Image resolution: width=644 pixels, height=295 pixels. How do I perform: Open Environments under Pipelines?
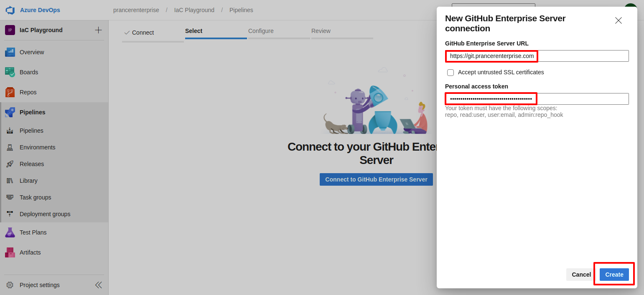coord(38,147)
